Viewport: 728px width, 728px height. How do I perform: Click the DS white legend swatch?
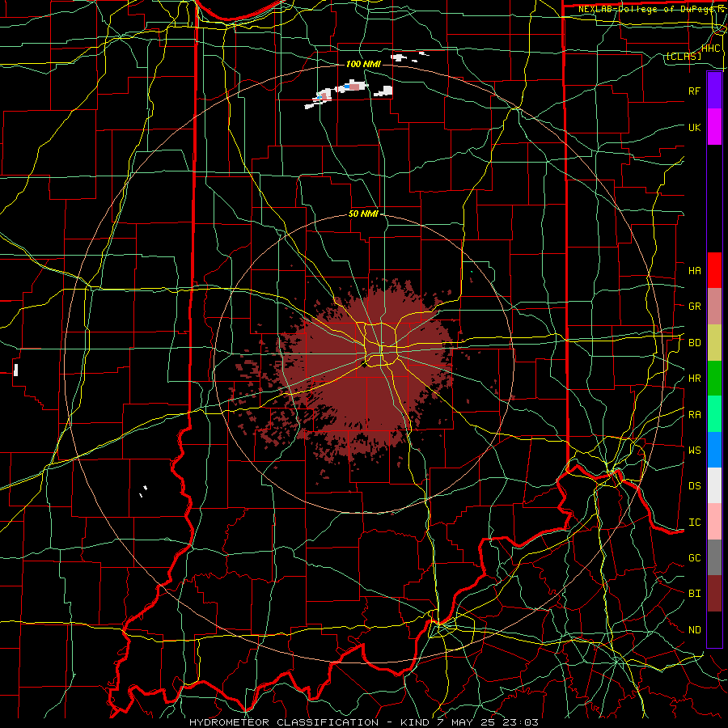click(x=714, y=485)
